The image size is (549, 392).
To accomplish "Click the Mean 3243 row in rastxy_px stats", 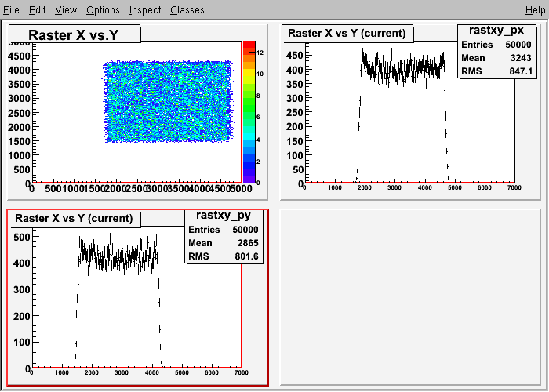I will (496, 58).
